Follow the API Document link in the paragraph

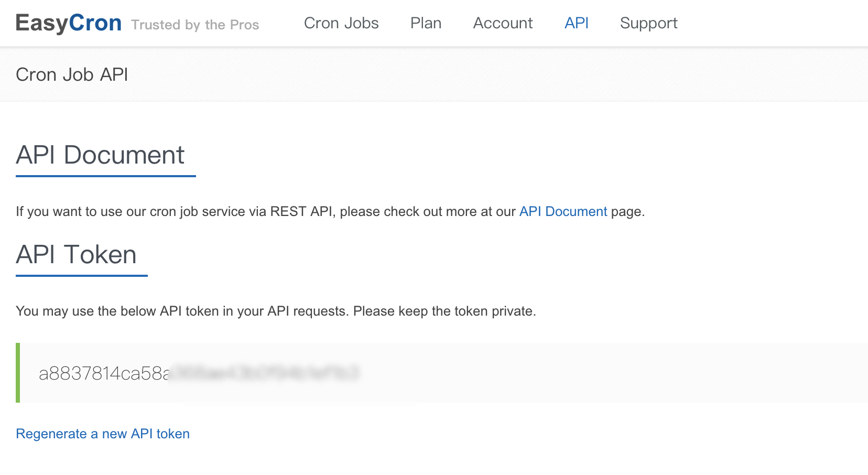tap(563, 211)
